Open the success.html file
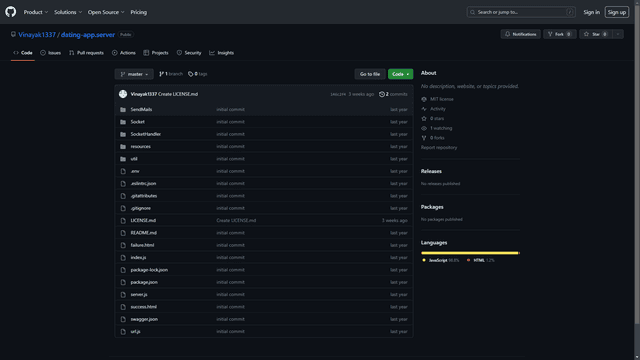 (144, 307)
